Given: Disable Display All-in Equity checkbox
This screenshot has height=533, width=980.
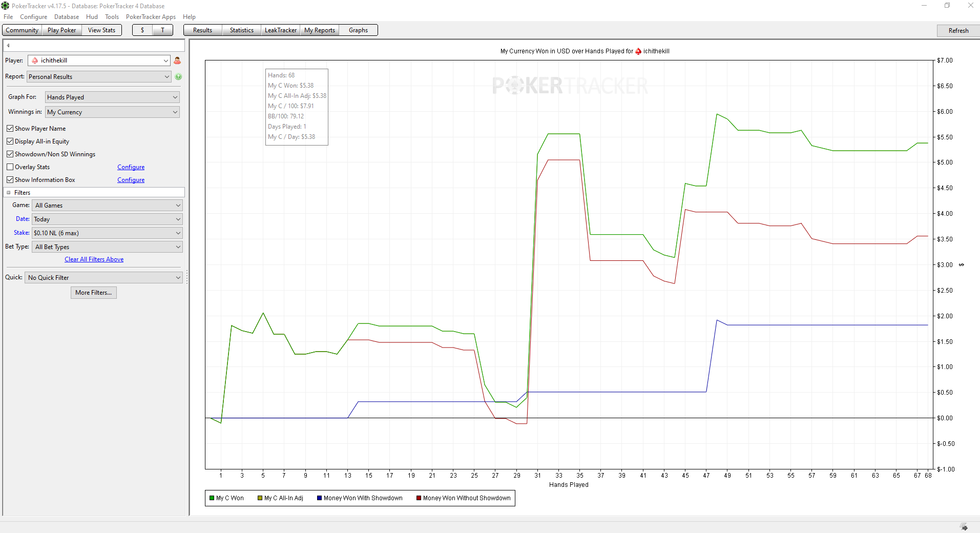Looking at the screenshot, I should point(10,141).
